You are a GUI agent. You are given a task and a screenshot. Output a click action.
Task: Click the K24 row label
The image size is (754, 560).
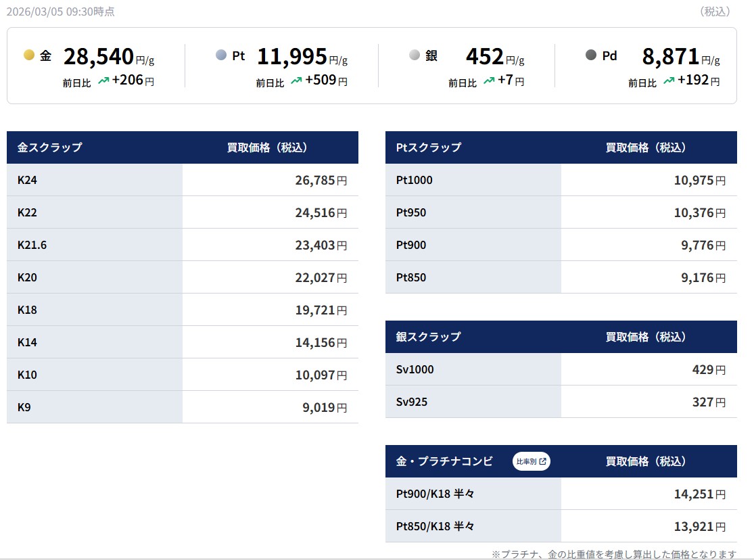tap(28, 180)
